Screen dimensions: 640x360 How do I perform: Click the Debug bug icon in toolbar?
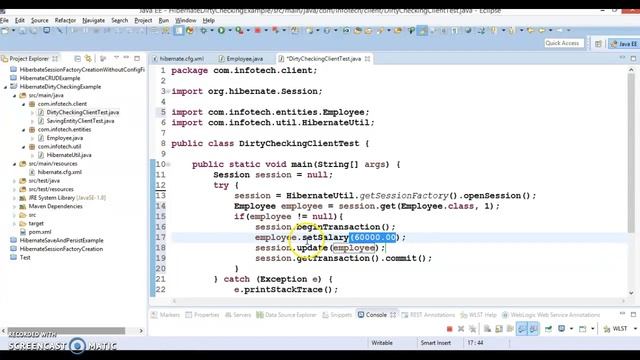coord(203,30)
